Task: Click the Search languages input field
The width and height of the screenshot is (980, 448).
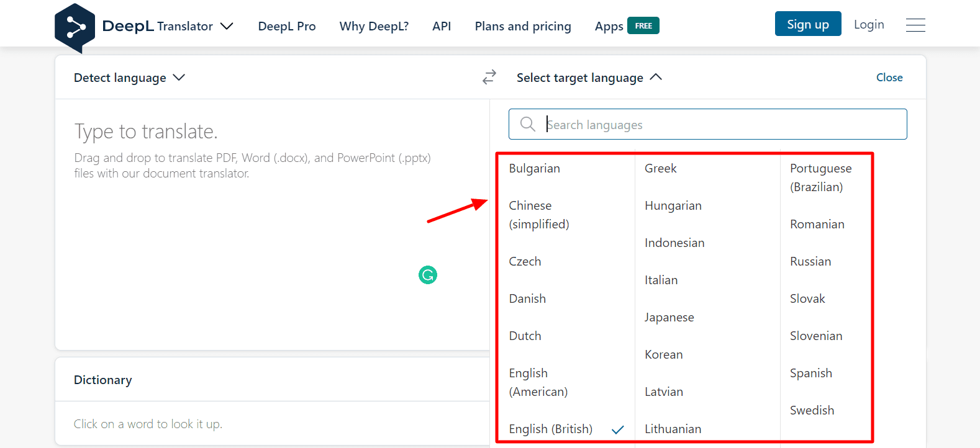Action: [720, 125]
